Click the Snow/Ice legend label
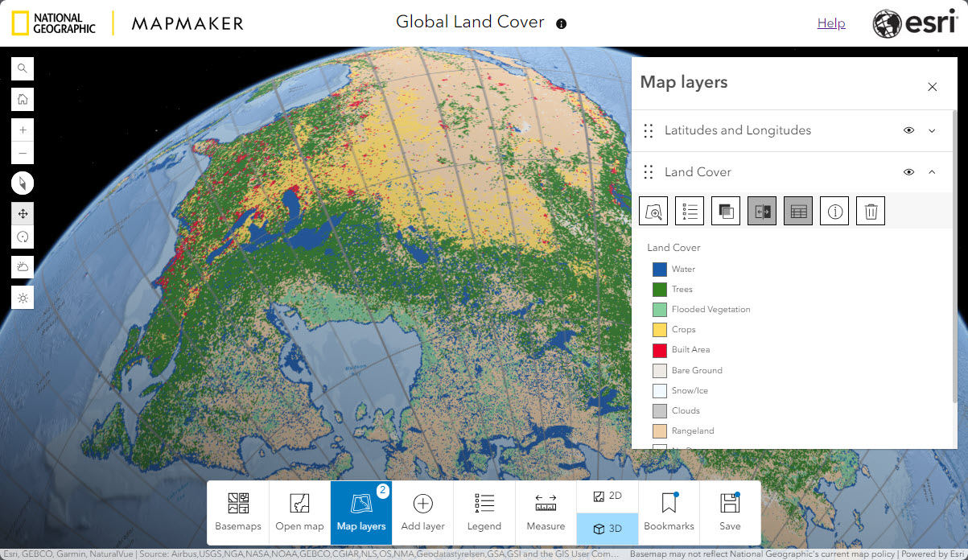 [690, 391]
